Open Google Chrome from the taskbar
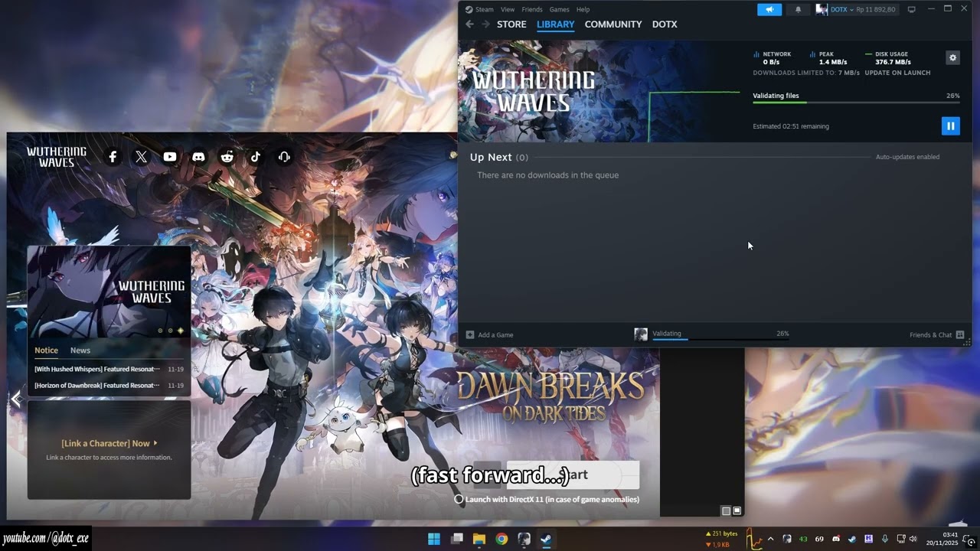The image size is (980, 551). 501,539
